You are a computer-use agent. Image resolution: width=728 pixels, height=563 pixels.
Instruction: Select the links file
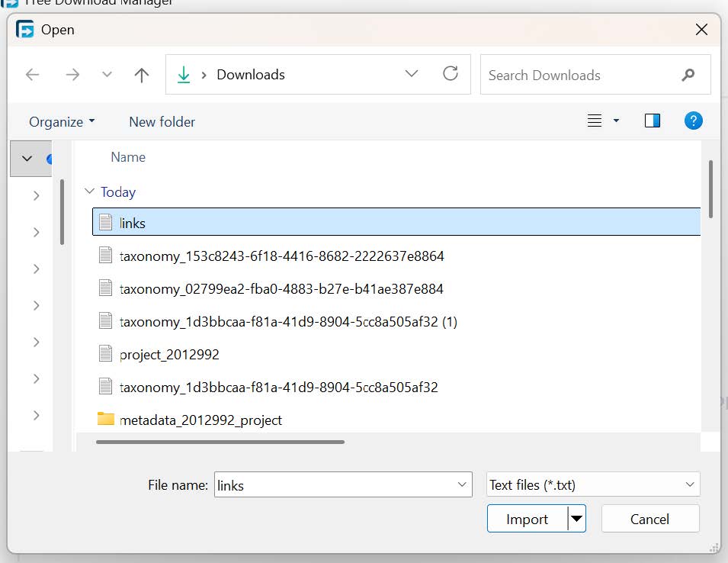click(396, 222)
